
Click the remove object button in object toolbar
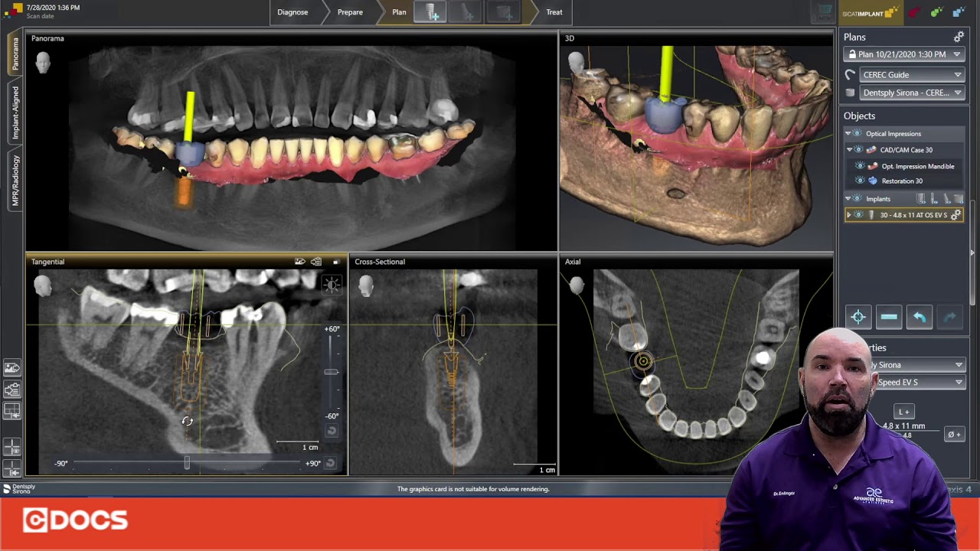pos(889,317)
